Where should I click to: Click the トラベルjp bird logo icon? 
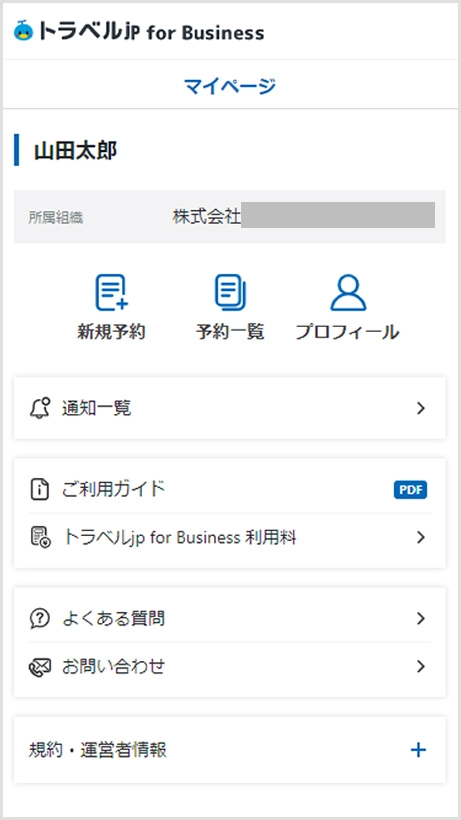(24, 31)
